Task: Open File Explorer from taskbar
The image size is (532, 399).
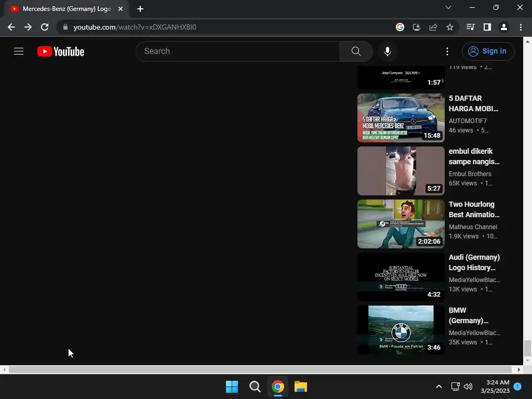Action: pos(301,387)
